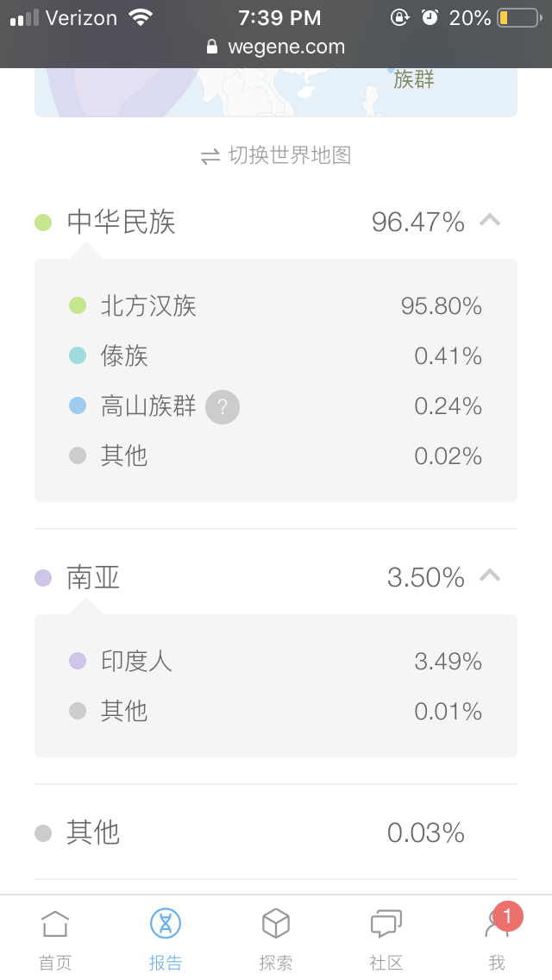This screenshot has width=552, height=980.
Task: Click the green dot beside 中华民族
Action: (x=43, y=223)
